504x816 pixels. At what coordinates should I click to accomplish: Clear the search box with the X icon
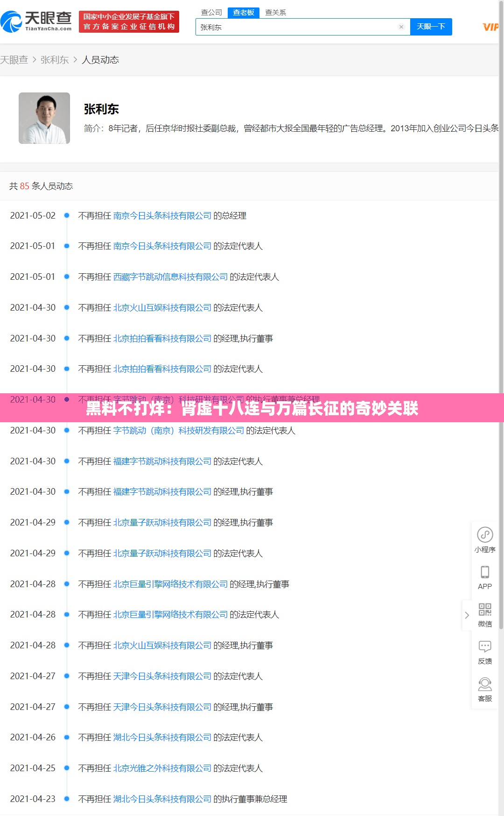(x=401, y=27)
